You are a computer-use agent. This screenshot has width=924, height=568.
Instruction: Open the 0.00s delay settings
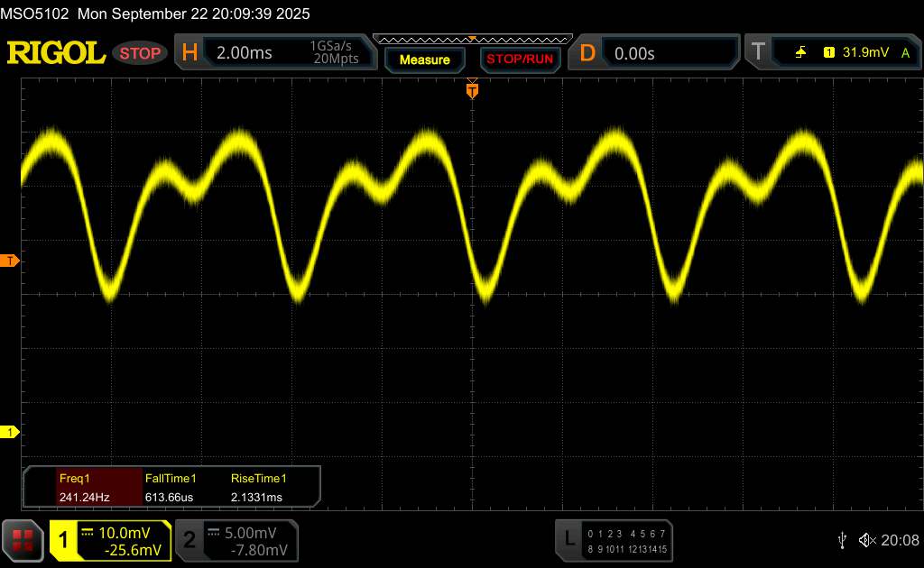point(668,53)
